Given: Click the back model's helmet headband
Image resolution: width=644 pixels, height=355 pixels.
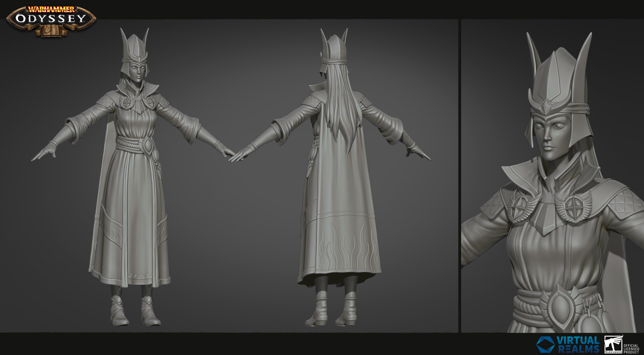Looking at the screenshot, I should pyautogui.click(x=334, y=61).
